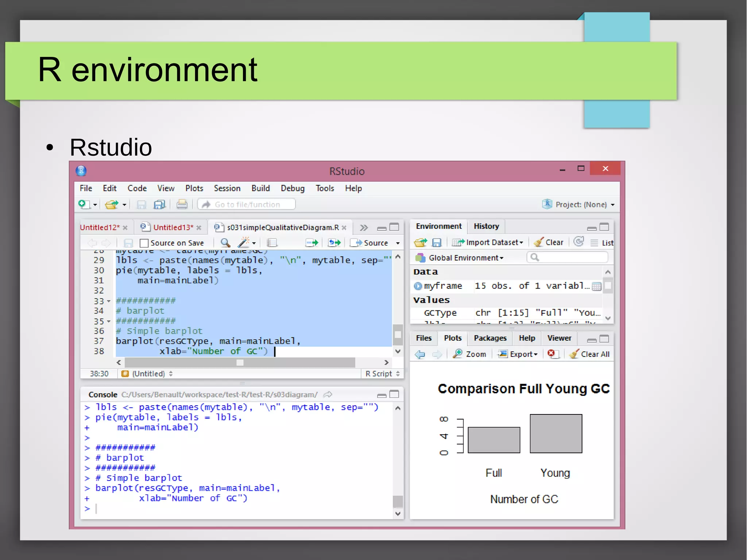The height and width of the screenshot is (560, 747).
Task: Click the editor save document icon
Action: [x=128, y=243]
